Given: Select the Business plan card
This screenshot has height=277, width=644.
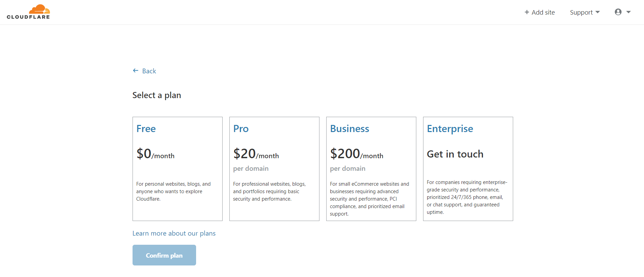Looking at the screenshot, I should click(371, 169).
